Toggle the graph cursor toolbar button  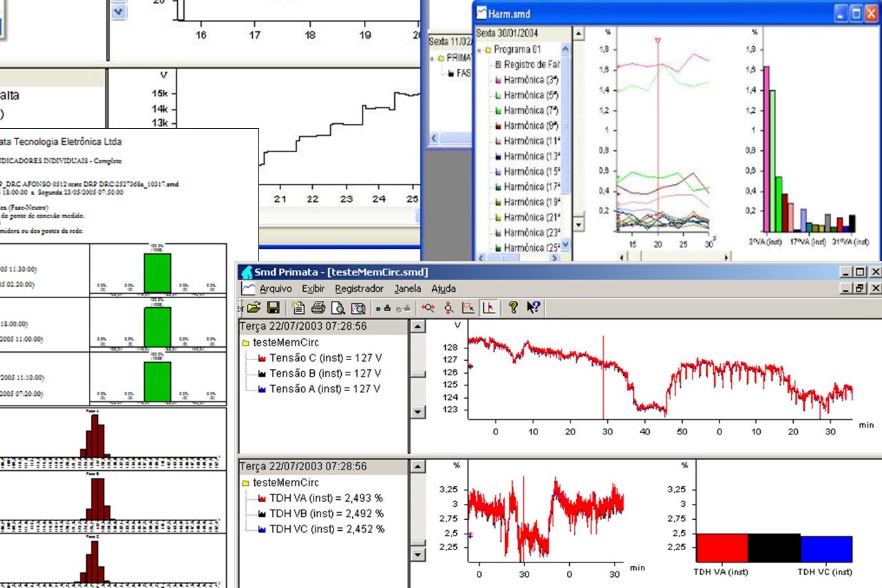pos(489,308)
